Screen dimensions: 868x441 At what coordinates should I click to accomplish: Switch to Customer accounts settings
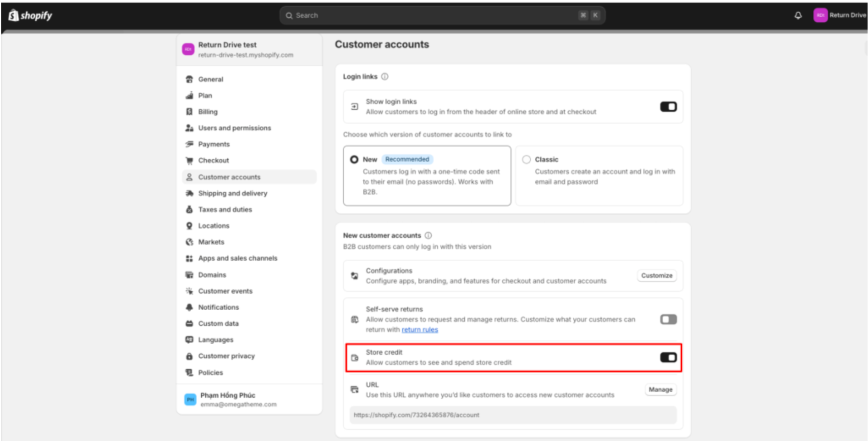229,177
